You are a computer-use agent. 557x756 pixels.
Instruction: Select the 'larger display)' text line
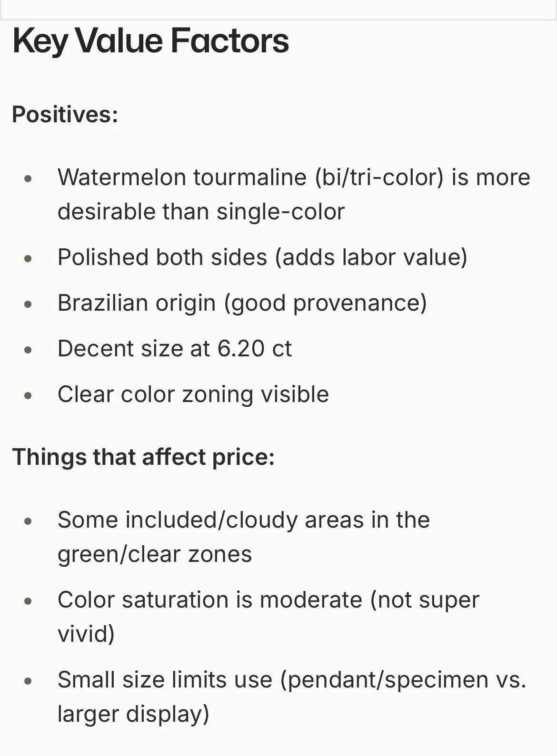tap(133, 714)
